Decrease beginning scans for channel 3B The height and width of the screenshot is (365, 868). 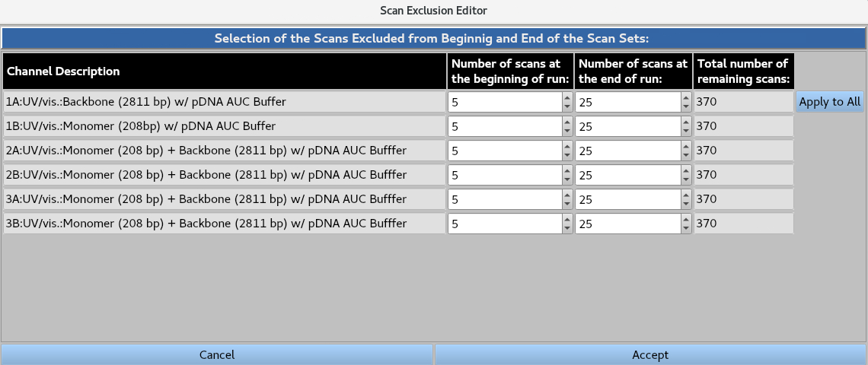[x=567, y=229]
